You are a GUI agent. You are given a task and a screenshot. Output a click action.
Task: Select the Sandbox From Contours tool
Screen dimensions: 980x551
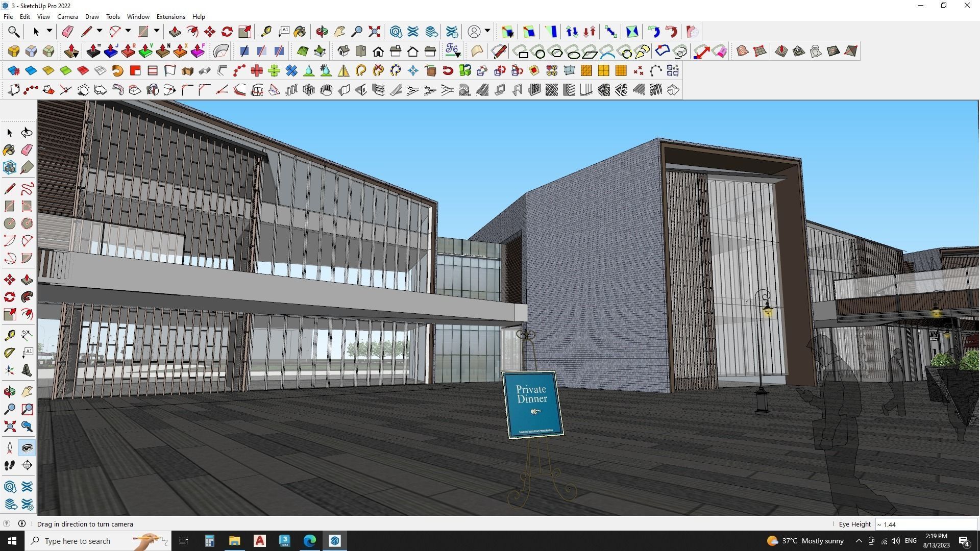(743, 51)
